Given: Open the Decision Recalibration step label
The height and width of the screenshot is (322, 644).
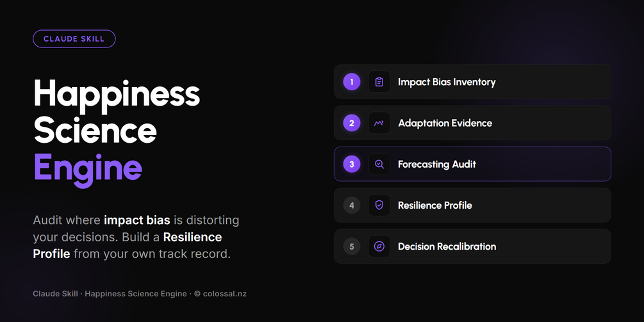Looking at the screenshot, I should tap(447, 246).
